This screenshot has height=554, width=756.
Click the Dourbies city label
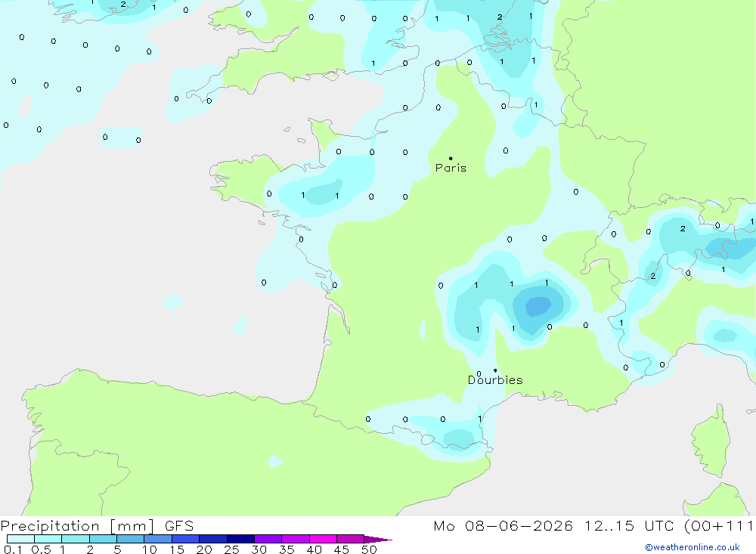(495, 380)
